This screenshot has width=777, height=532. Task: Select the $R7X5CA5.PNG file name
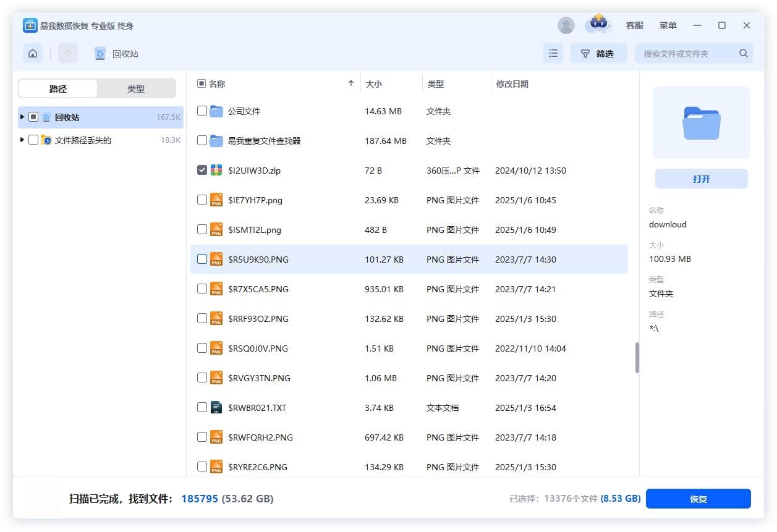point(258,289)
